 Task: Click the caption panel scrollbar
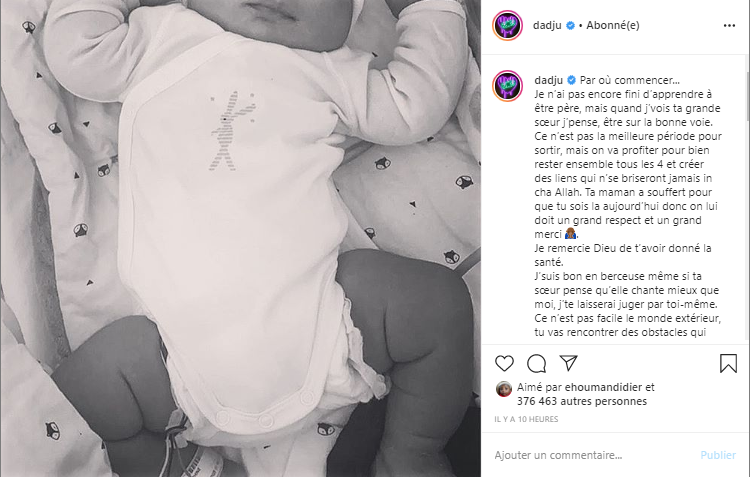747,96
